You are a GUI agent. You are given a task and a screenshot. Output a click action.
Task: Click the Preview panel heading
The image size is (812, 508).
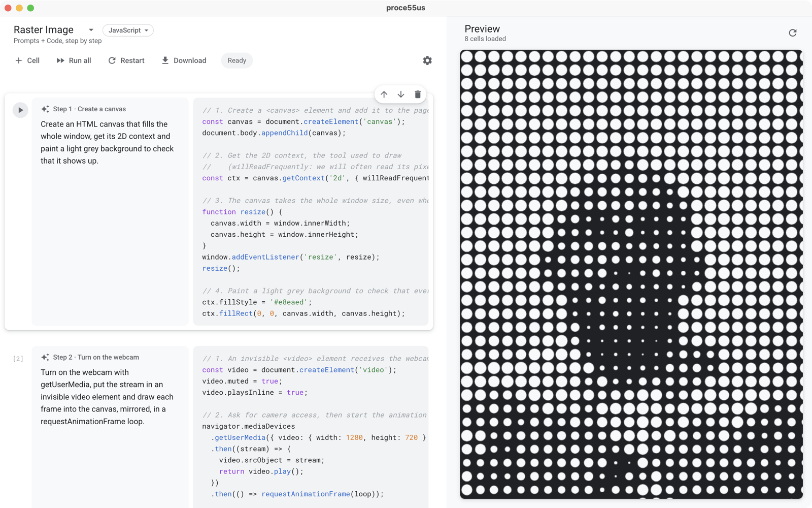coord(482,29)
